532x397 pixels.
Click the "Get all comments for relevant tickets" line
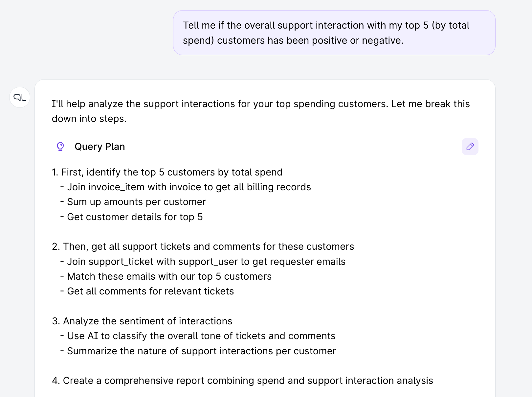click(150, 291)
